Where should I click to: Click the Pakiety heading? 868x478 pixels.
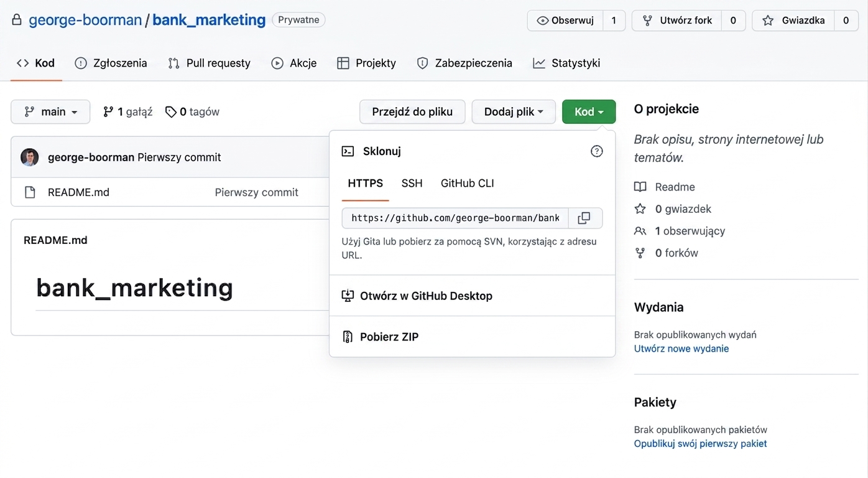[655, 403]
